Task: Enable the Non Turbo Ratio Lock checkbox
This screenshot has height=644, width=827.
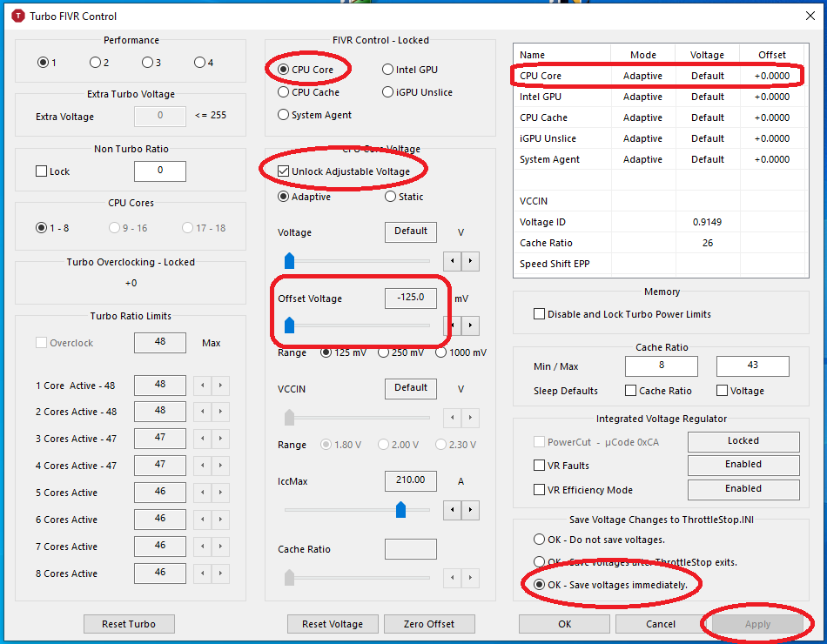Action: click(41, 171)
